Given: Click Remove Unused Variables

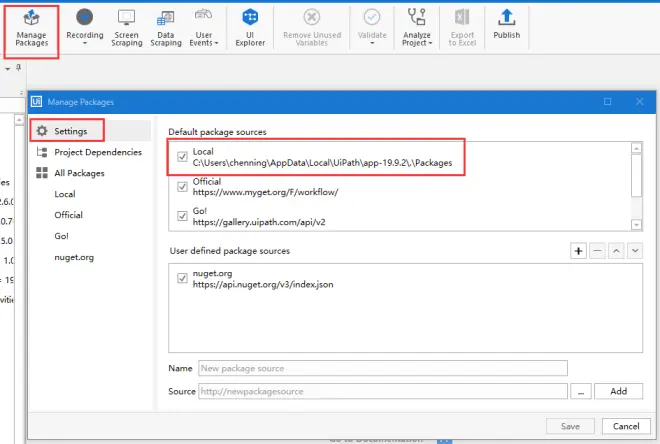Looking at the screenshot, I should (312, 28).
